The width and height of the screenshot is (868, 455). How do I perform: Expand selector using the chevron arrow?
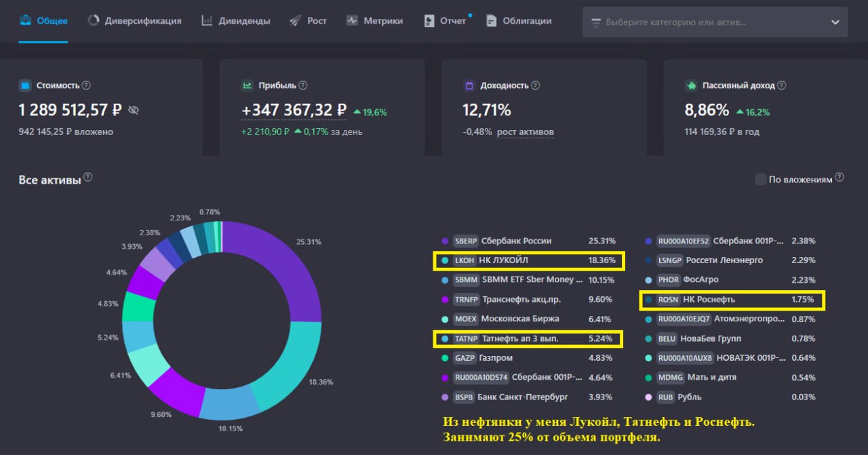[835, 22]
